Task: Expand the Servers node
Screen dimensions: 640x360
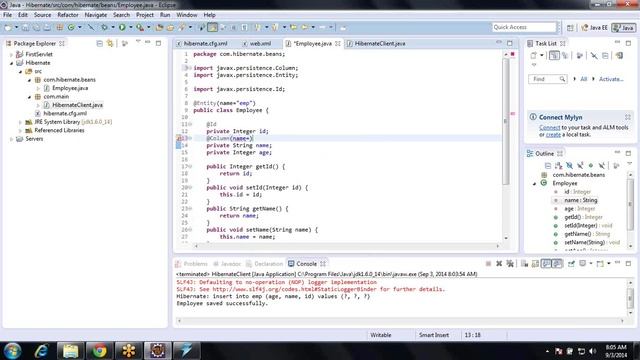Action: pyautogui.click(x=11, y=139)
